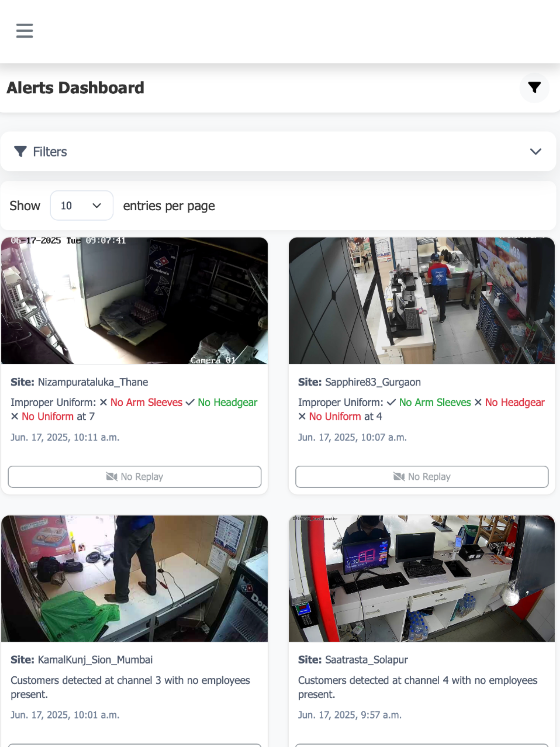
Task: Click 'entries per page' label
Action: point(169,206)
